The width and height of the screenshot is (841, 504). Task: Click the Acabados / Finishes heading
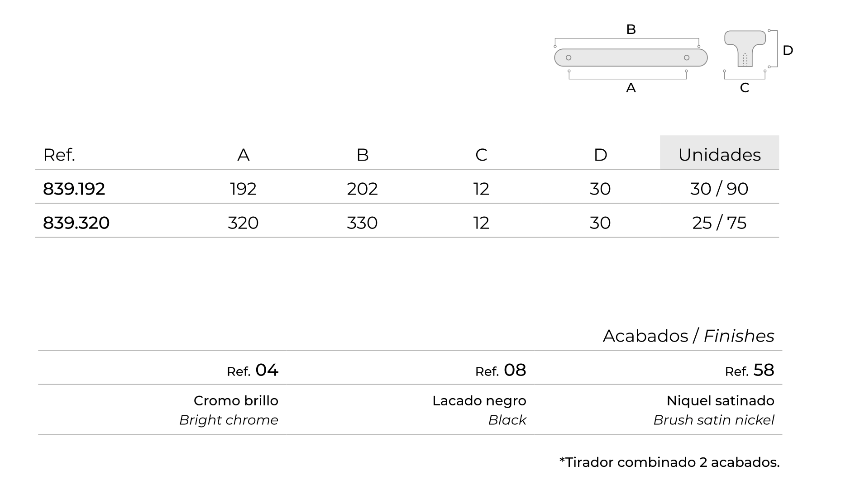688,336
